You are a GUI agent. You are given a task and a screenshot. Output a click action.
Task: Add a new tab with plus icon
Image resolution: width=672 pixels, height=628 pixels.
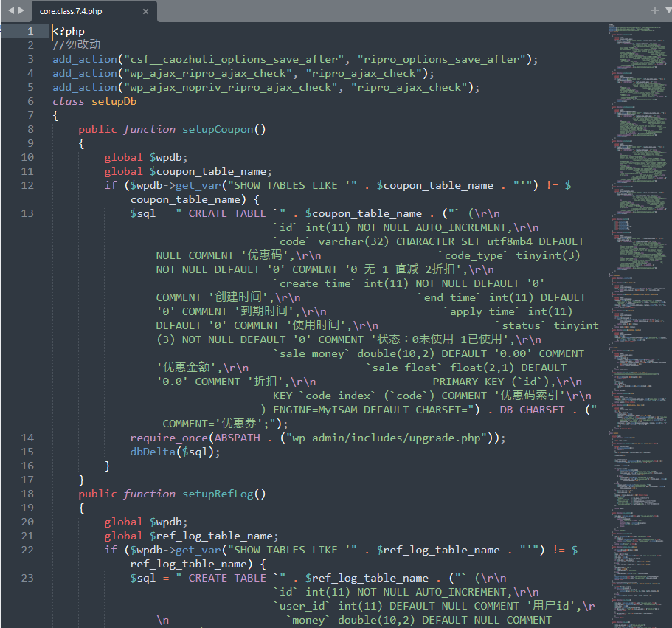click(x=654, y=10)
